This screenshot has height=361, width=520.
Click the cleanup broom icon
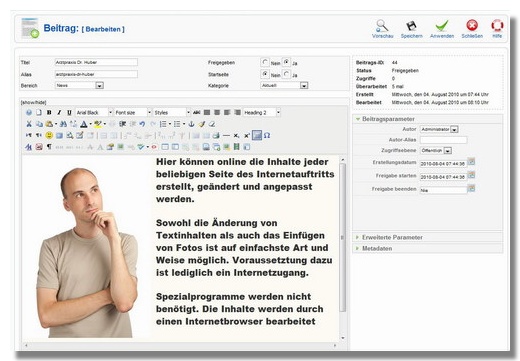[x=201, y=124]
